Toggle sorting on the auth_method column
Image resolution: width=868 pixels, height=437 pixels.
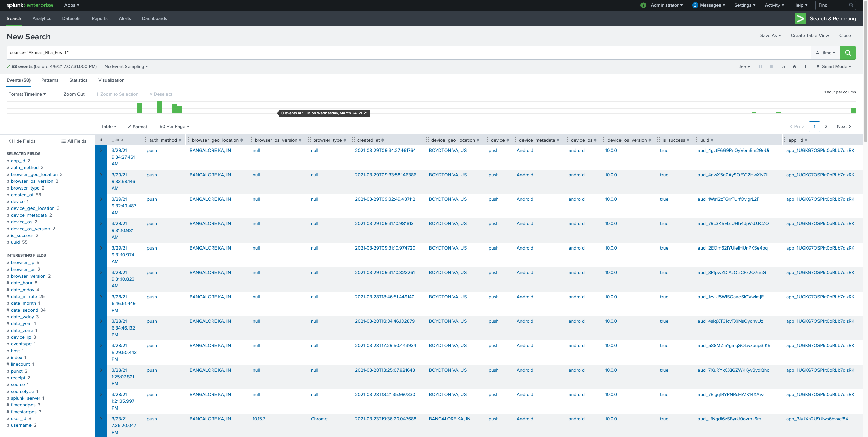click(x=180, y=140)
